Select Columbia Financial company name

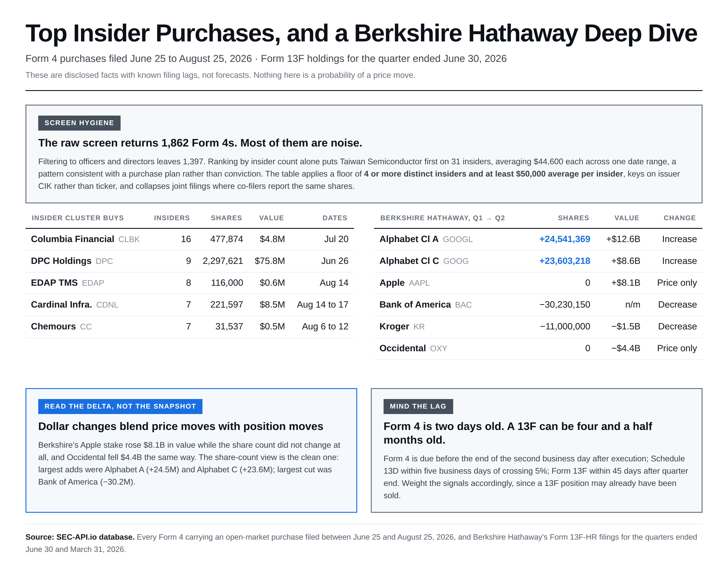[73, 239]
